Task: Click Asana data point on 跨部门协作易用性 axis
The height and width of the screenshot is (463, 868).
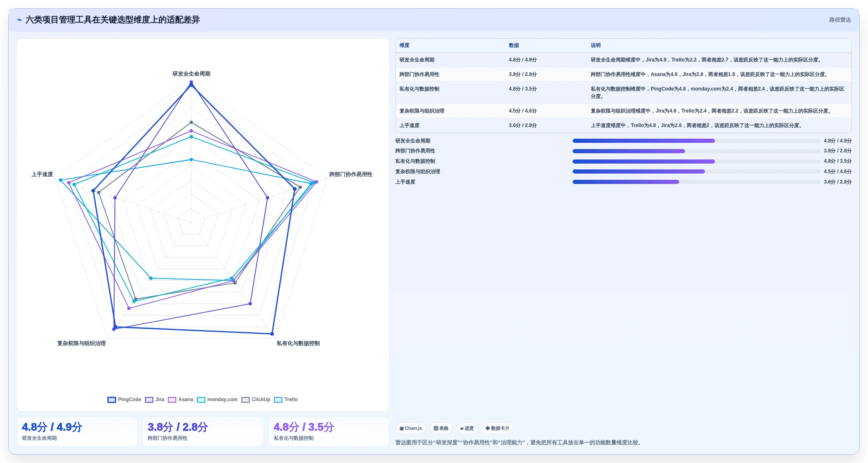Action: pyautogui.click(x=317, y=182)
